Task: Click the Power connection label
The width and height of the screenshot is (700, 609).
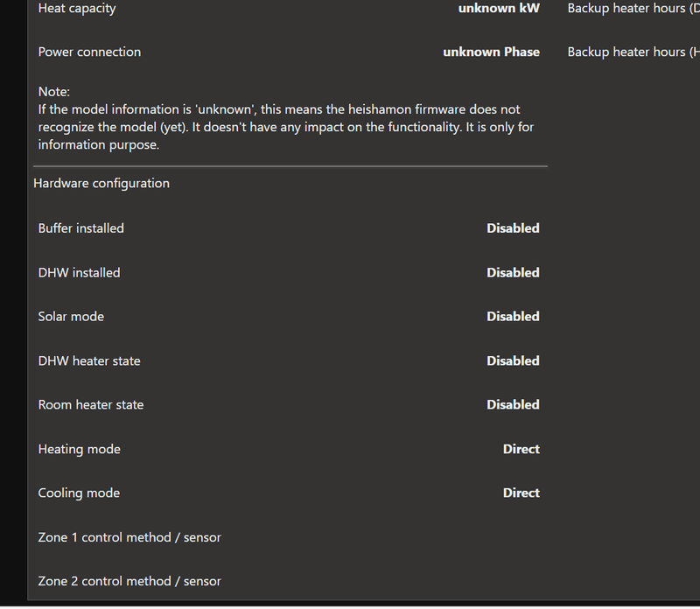Action: 89,52
